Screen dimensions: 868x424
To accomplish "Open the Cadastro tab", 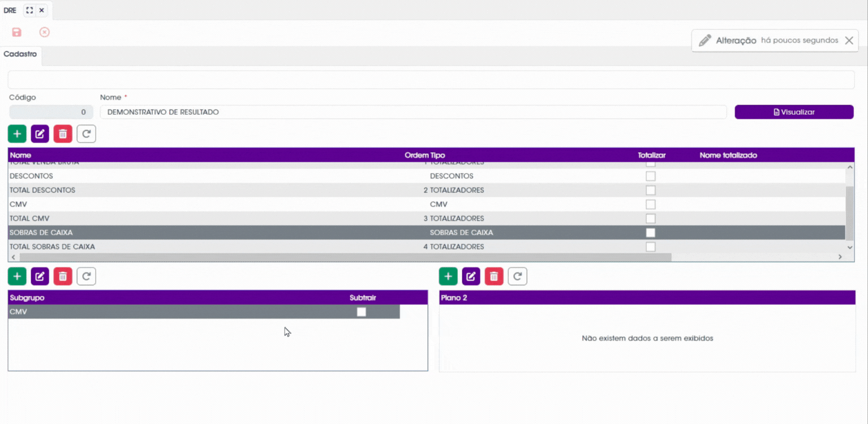I will (20, 54).
